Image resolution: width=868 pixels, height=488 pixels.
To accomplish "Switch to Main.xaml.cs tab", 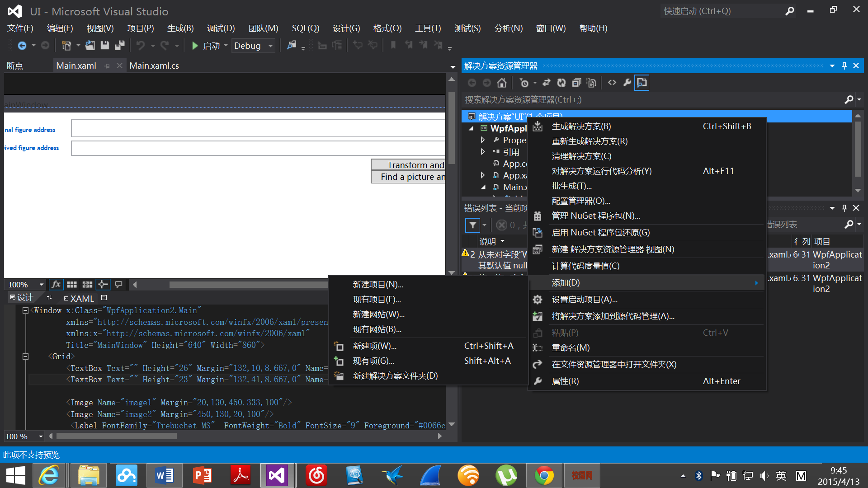I will click(154, 66).
